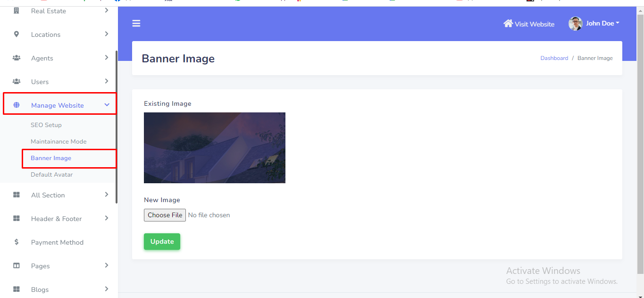The height and width of the screenshot is (298, 644).
Task: Click the Pages columns icon
Action: pos(17,266)
